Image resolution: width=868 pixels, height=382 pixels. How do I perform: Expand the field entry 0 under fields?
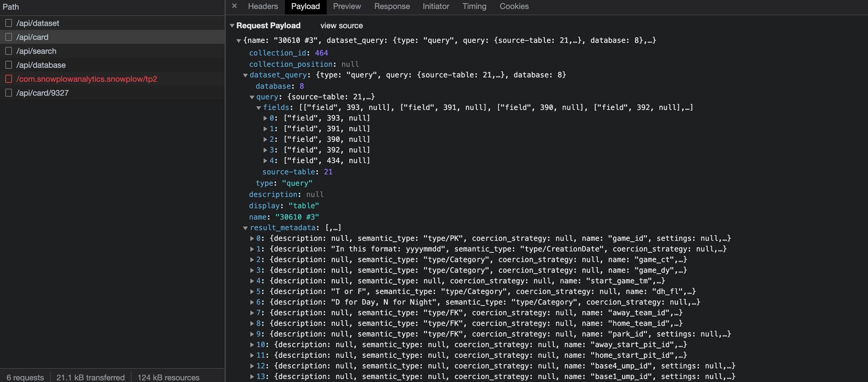266,118
